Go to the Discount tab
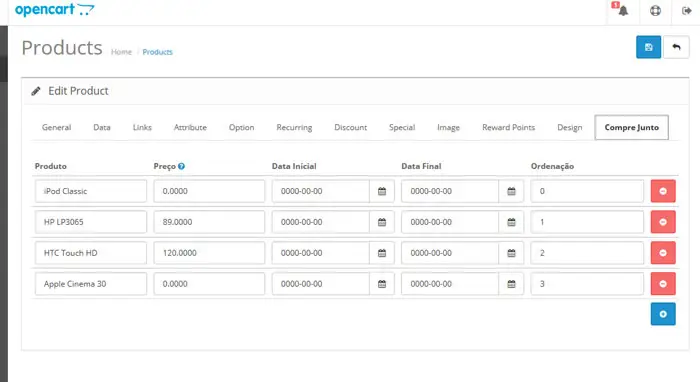This screenshot has height=382, width=700. tap(350, 127)
